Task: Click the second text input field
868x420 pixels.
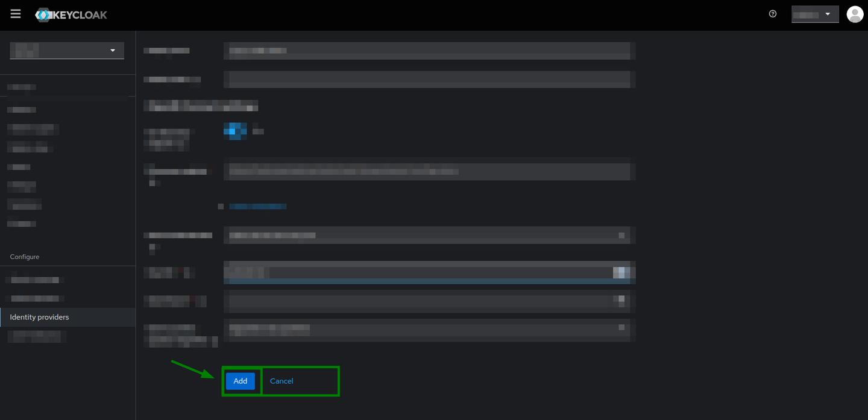Action: point(429,79)
